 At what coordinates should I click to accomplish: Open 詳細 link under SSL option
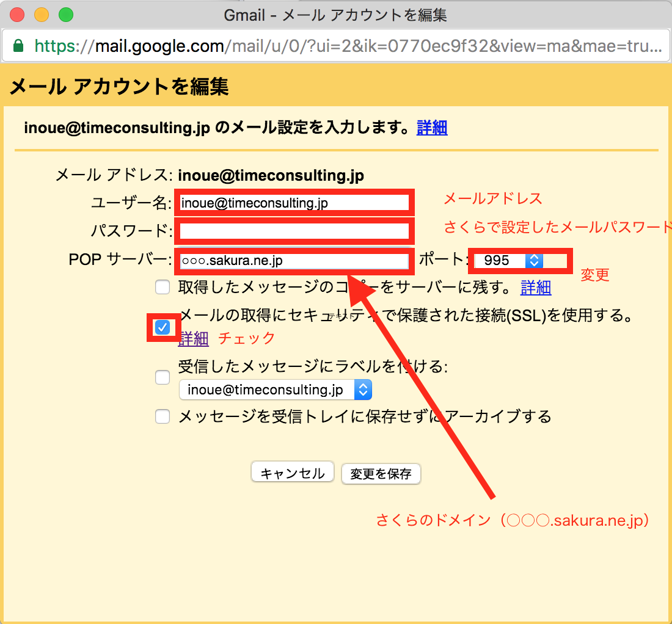point(193,338)
